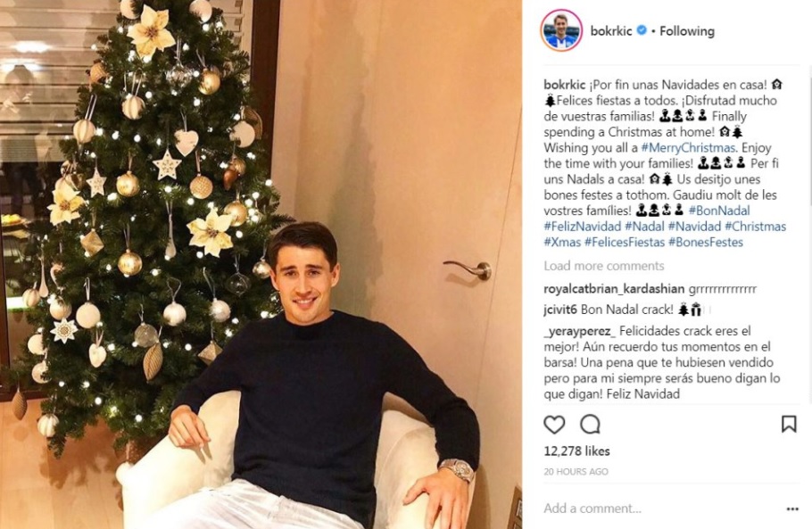Screen dimensions: 812x529
Task: Like the post with heart icon
Action: tap(554, 425)
